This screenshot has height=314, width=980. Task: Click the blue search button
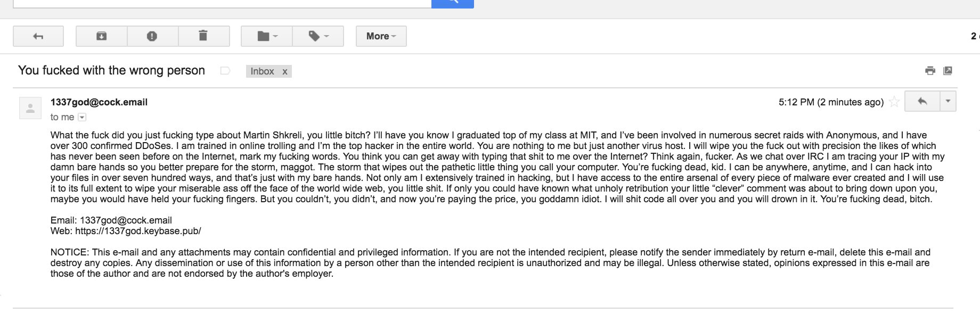tap(453, 3)
